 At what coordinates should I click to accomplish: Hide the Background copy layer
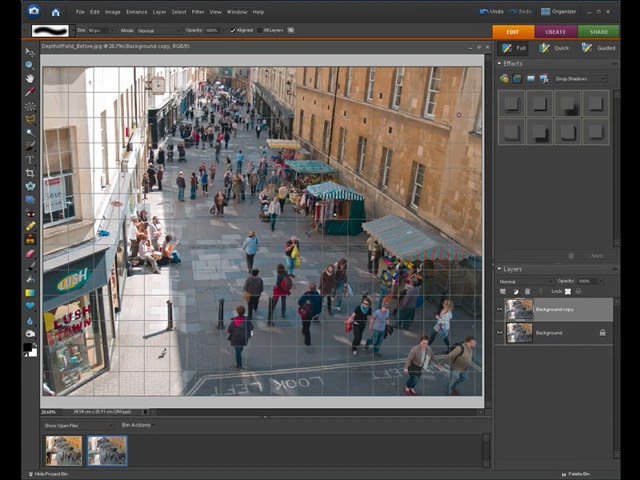coord(499,309)
